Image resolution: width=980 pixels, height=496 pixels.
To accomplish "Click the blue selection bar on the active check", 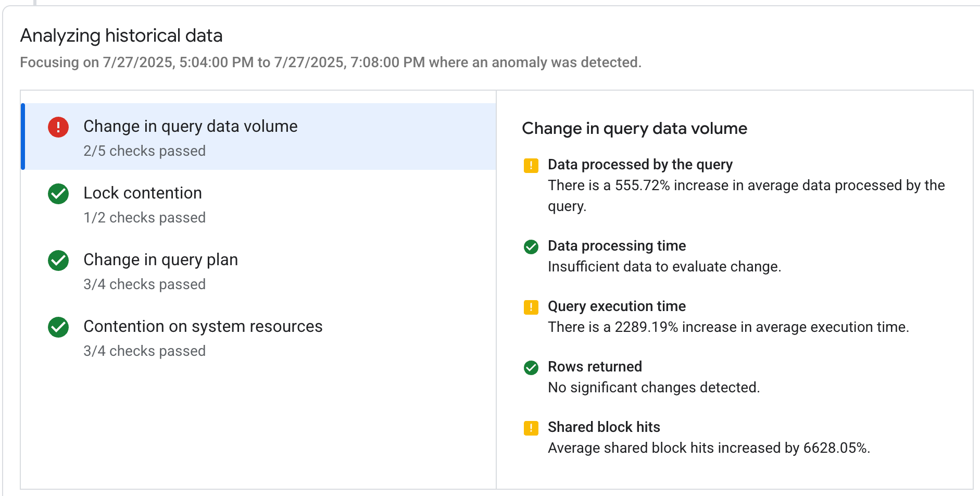I will pyautogui.click(x=23, y=137).
